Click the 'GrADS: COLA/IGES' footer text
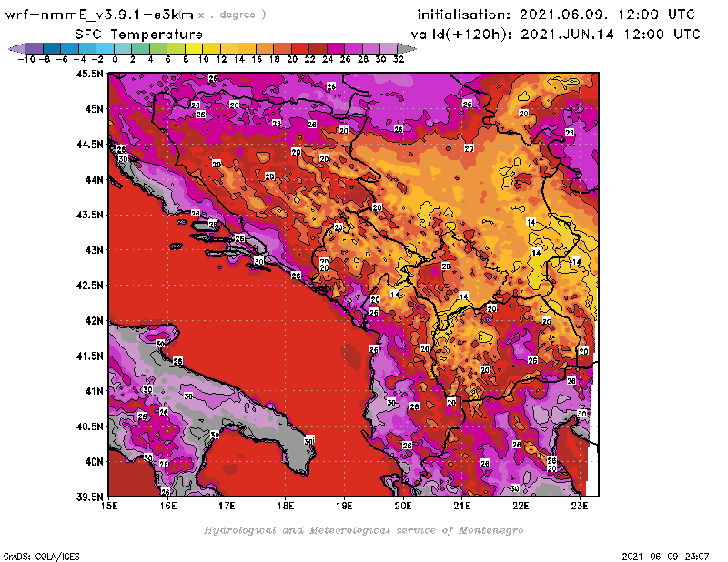 coord(41,557)
